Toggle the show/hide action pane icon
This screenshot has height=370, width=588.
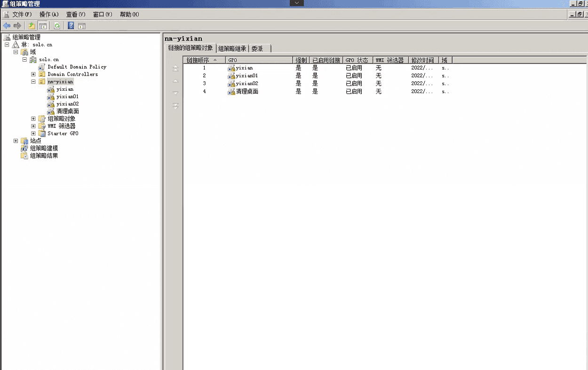[82, 26]
